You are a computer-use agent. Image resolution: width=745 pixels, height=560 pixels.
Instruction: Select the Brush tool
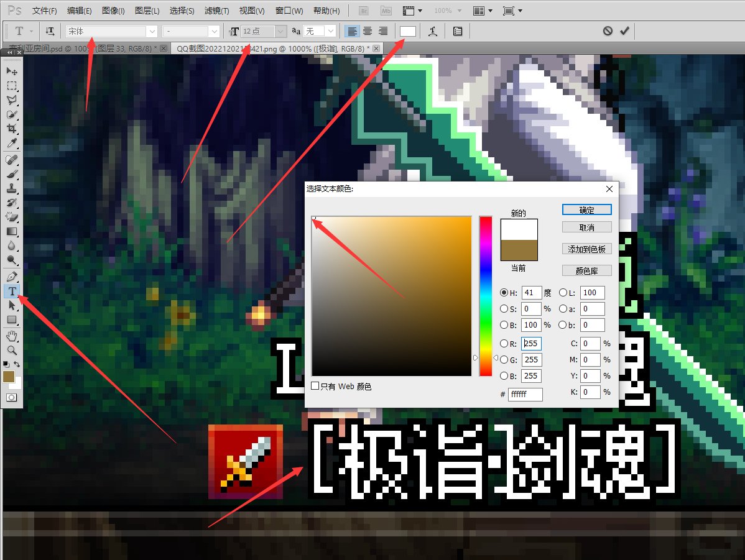click(x=12, y=174)
